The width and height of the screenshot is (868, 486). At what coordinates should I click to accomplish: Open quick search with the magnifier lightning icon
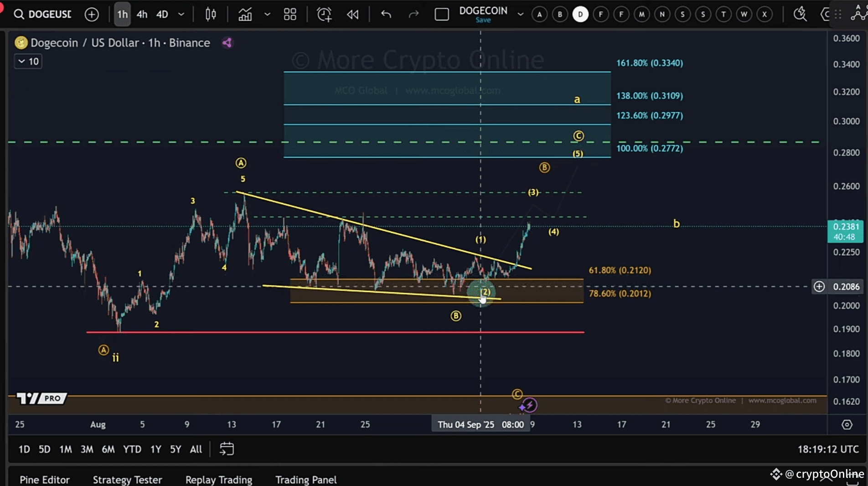(x=800, y=14)
